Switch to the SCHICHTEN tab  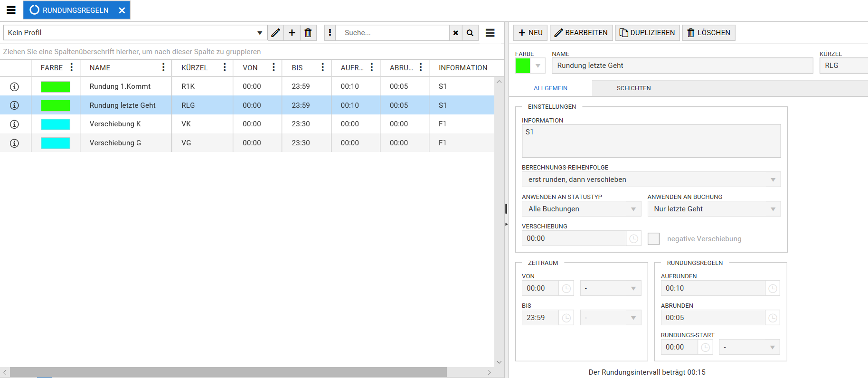tap(633, 88)
